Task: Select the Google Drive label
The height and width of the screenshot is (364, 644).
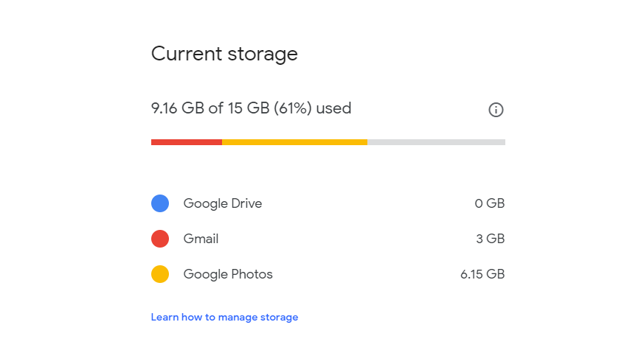Action: [223, 203]
